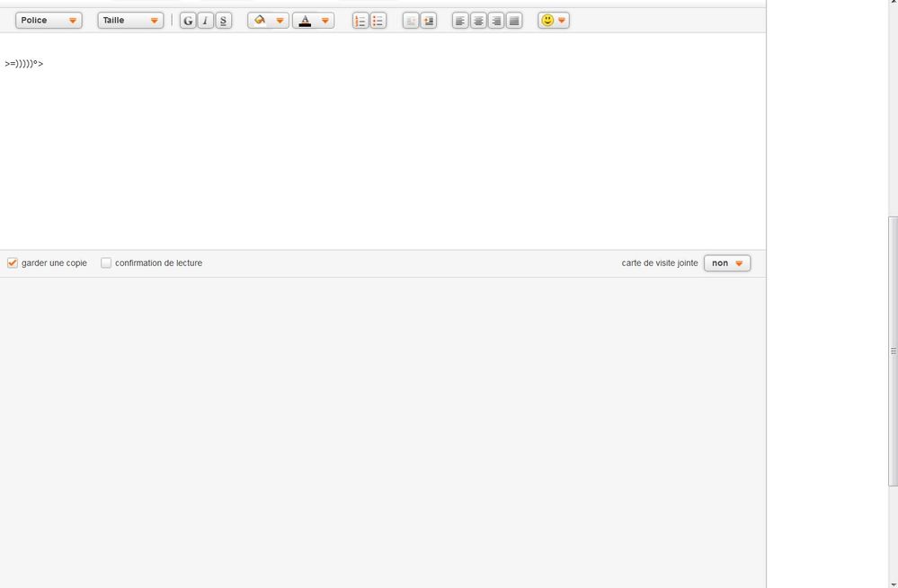This screenshot has height=588, width=898.
Task: Toggle underline (S) formatting button
Action: (x=223, y=21)
